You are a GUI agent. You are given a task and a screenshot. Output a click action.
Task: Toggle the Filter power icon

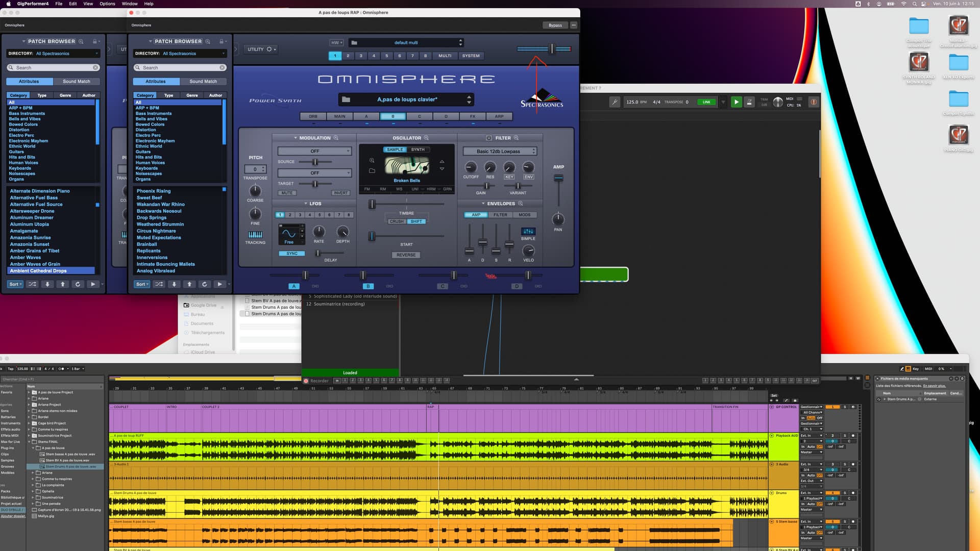[488, 138]
